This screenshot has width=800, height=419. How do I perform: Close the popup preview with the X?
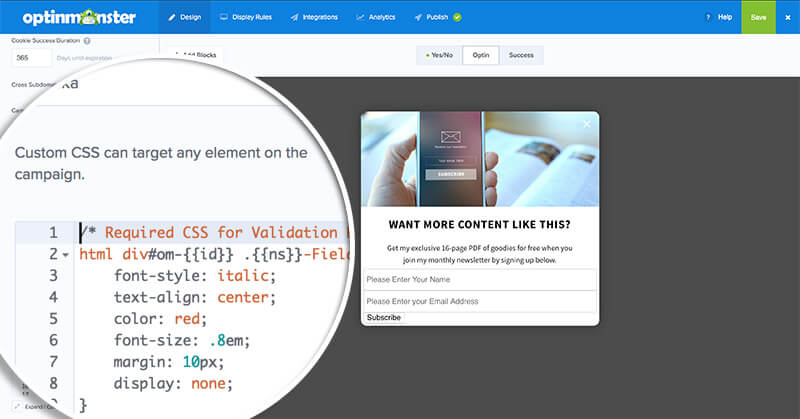[587, 124]
